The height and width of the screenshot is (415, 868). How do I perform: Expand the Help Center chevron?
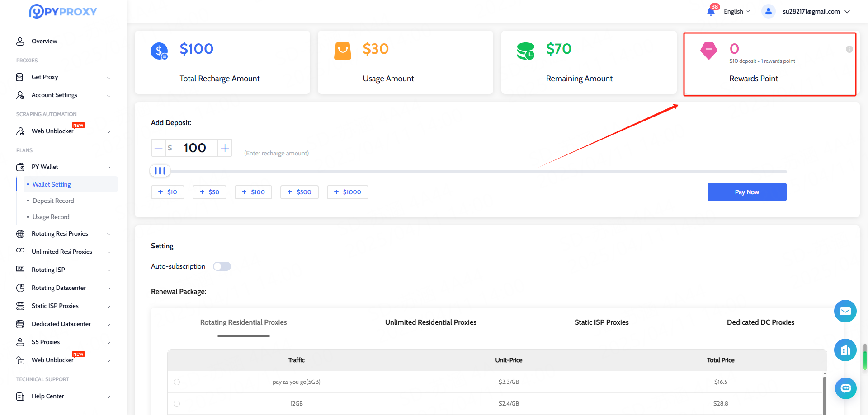(x=109, y=397)
